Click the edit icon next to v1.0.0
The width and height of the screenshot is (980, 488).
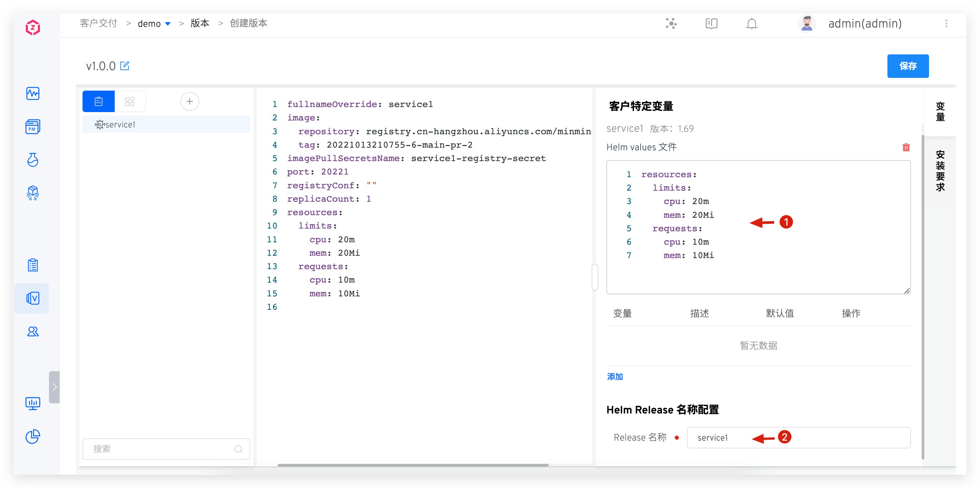tap(124, 66)
